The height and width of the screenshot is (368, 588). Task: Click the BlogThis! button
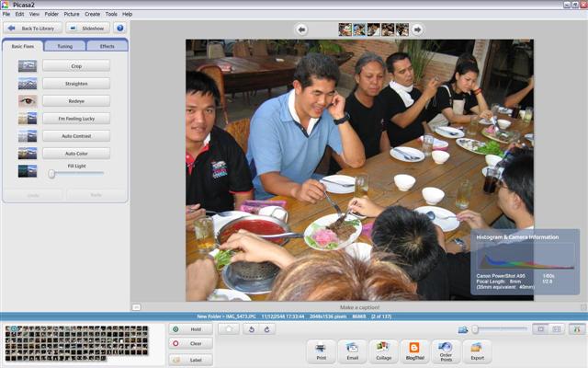(414, 351)
